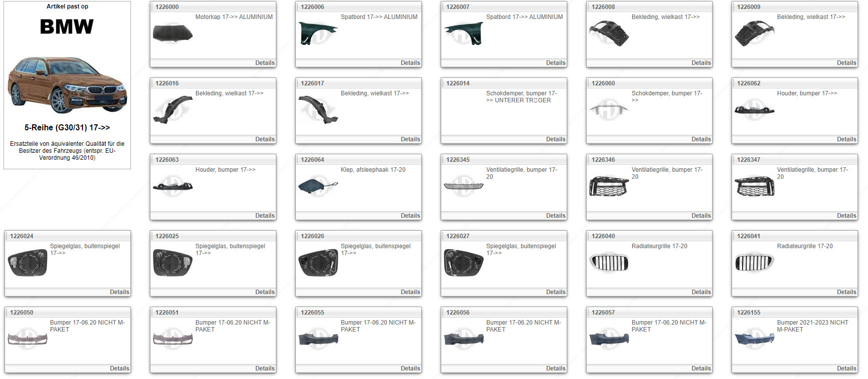This screenshot has height=379, width=868.
Task: Open Details for Klep afsleephaak 1226064
Action: pos(410,216)
